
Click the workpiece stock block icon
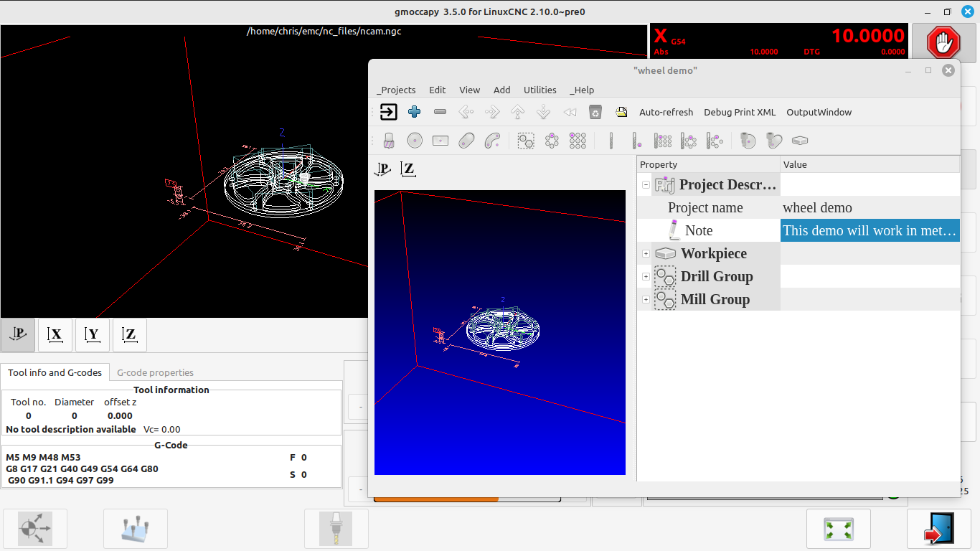coord(800,141)
